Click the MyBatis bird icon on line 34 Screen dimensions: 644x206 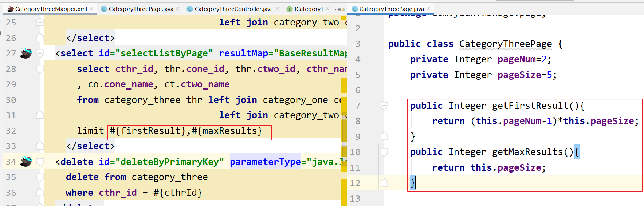pos(26,161)
